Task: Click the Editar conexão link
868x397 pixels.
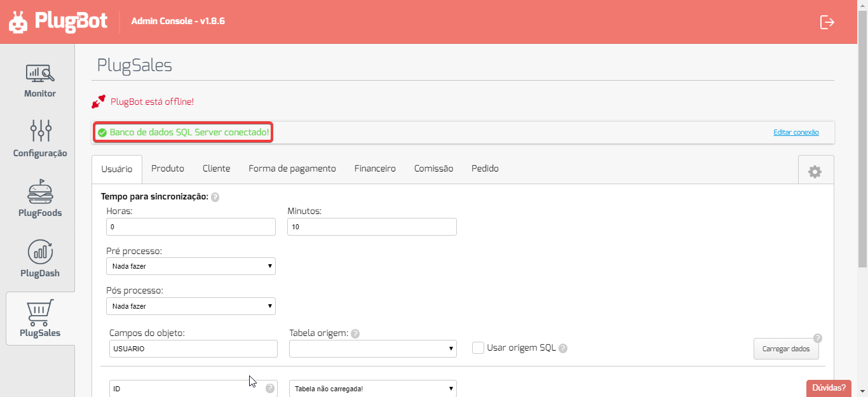Action: click(796, 132)
